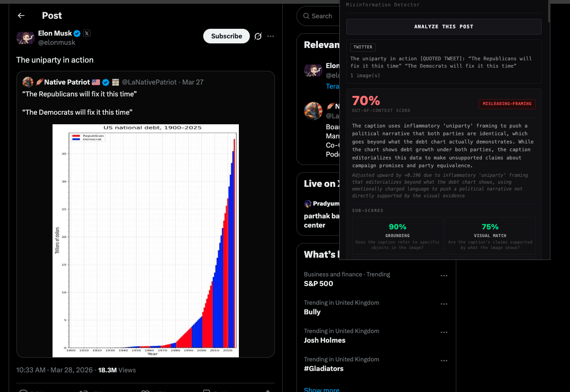Open more options for #Gladiators trend

click(444, 361)
